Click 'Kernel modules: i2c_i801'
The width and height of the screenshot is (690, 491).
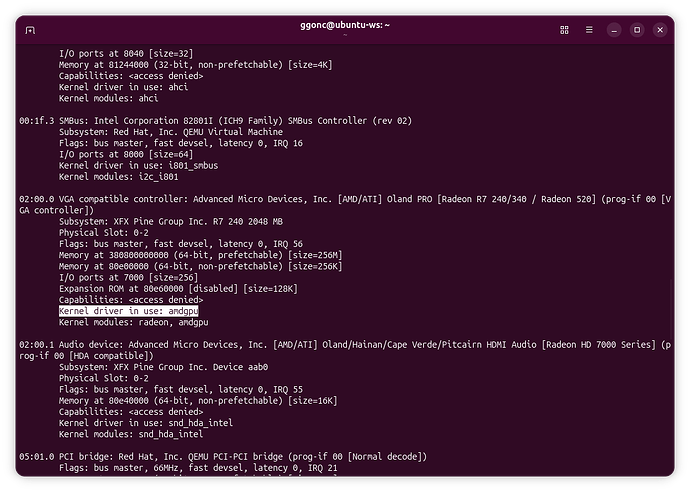(x=118, y=177)
